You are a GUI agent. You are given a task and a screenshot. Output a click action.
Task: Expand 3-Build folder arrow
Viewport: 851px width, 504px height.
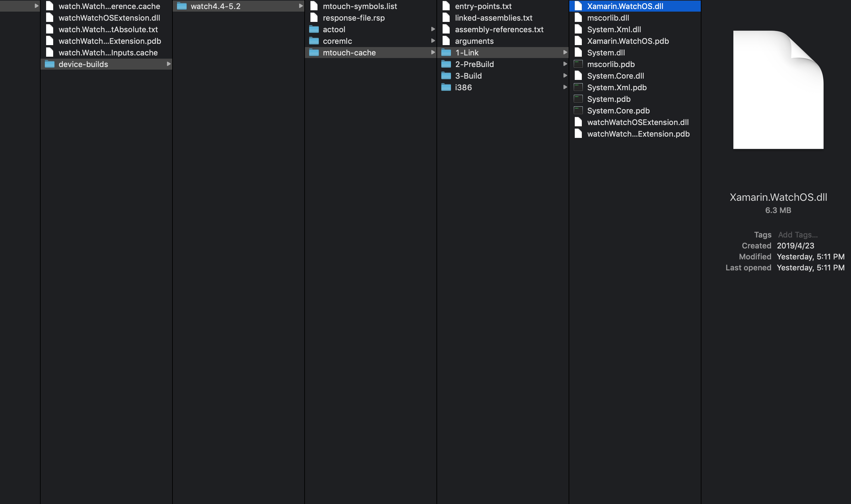565,75
